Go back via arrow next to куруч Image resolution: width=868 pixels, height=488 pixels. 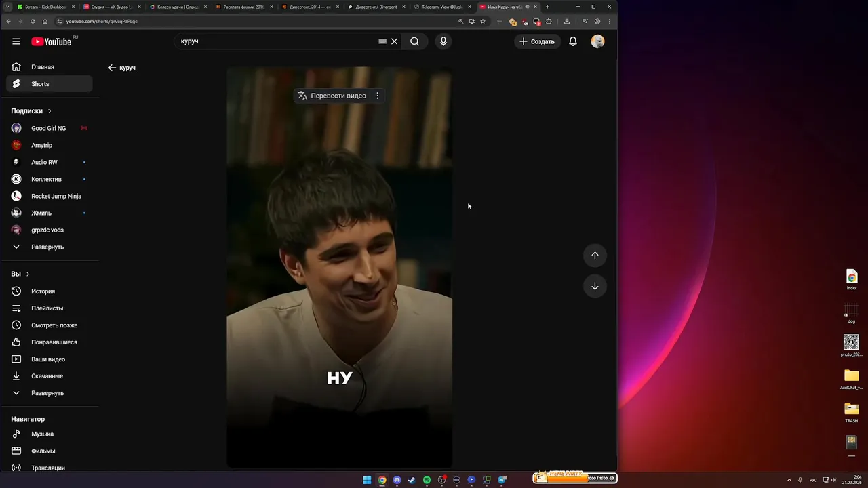pos(112,68)
